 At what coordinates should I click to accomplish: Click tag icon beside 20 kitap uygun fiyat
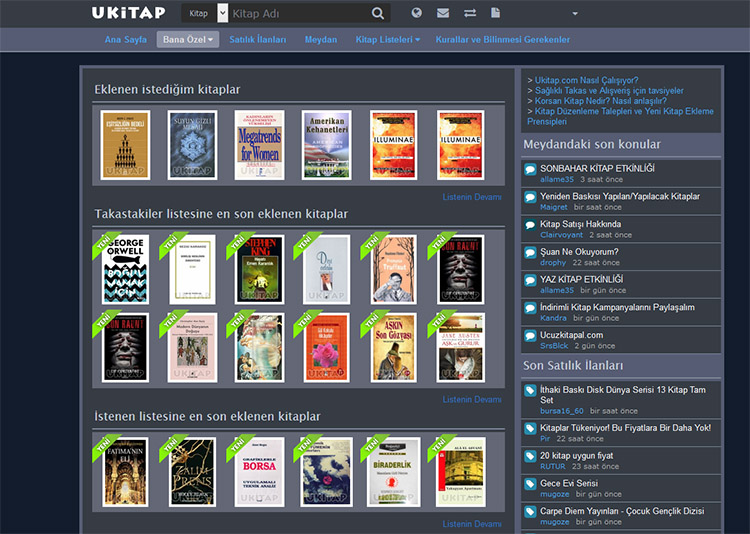point(530,456)
